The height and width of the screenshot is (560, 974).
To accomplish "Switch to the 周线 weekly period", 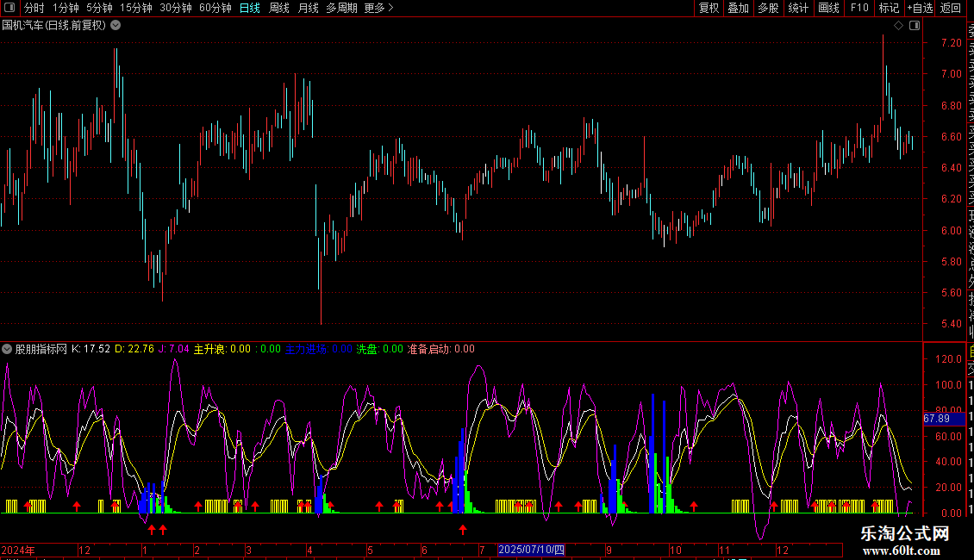I will click(279, 8).
